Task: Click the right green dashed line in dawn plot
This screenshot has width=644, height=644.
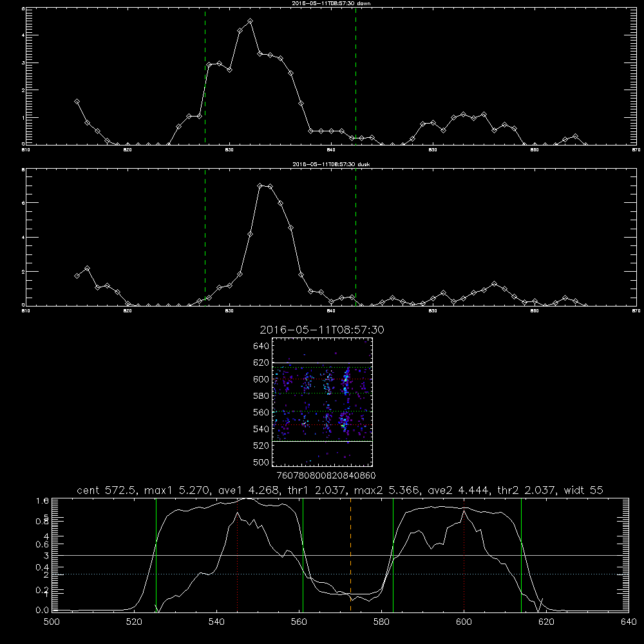Action: pyautogui.click(x=355, y=76)
